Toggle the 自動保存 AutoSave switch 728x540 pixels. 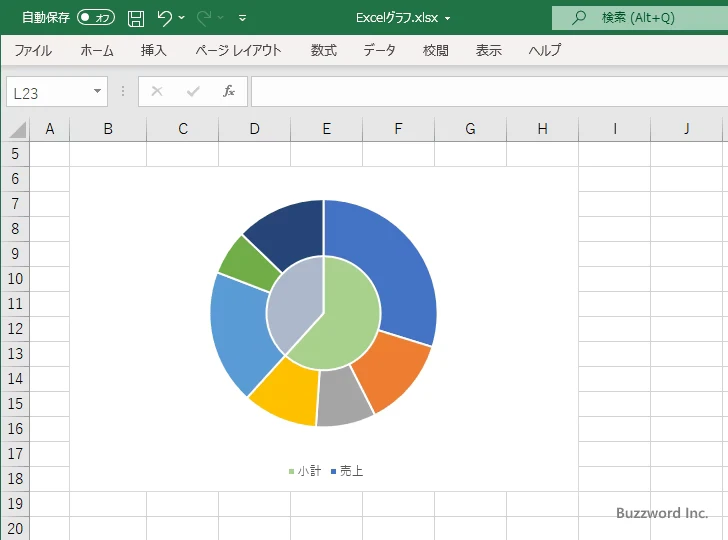pyautogui.click(x=96, y=18)
